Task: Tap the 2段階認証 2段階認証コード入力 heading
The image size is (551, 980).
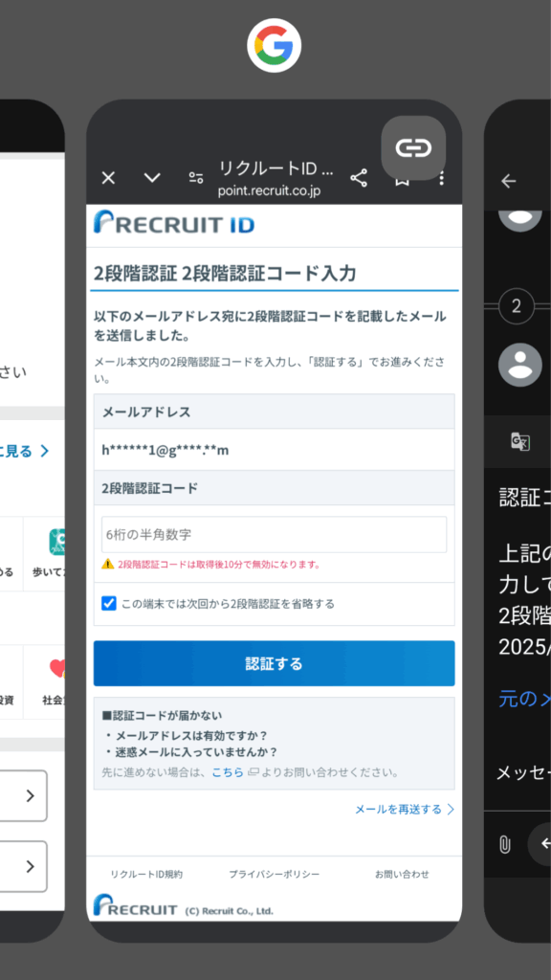Action: (x=225, y=274)
